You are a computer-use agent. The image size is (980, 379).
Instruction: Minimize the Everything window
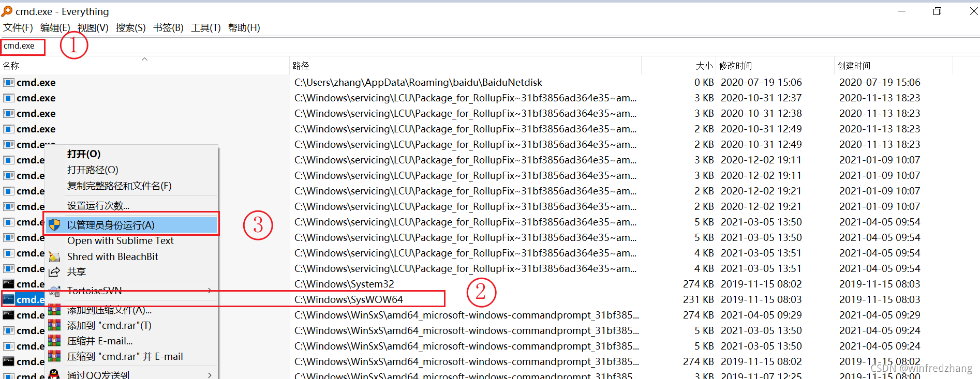click(901, 11)
